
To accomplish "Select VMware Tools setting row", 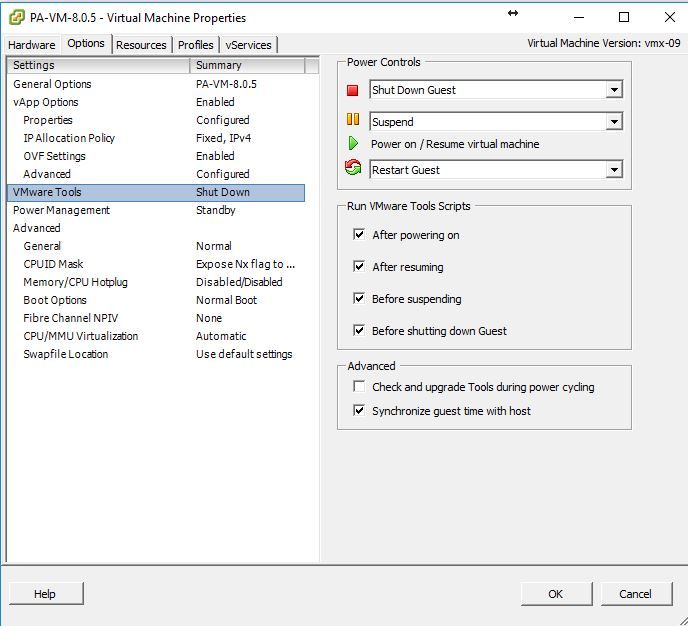I will coord(156,192).
